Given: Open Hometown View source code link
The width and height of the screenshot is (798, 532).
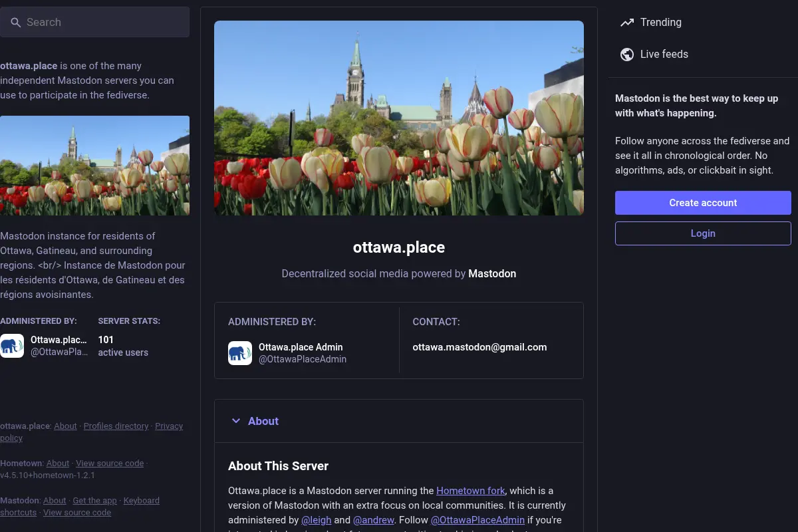Looking at the screenshot, I should [110, 464].
